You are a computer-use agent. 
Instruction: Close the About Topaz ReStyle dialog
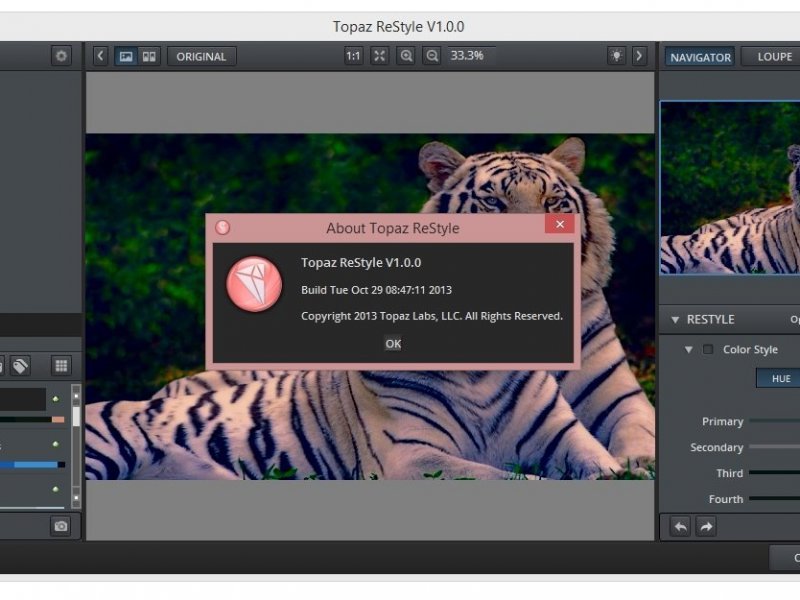tap(560, 224)
